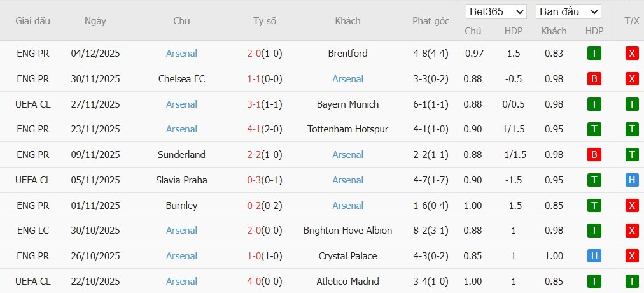Click green T T/X badge in Atletico Madrid row

click(x=631, y=282)
